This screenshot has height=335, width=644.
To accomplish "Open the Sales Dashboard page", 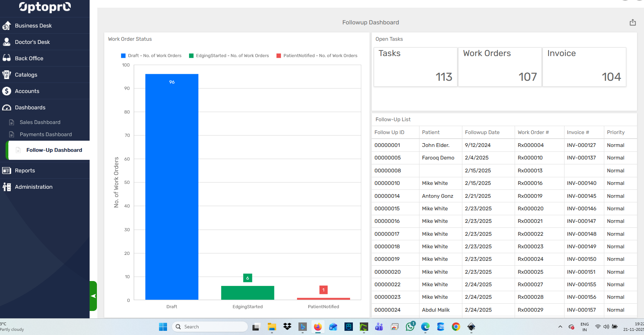I will [x=40, y=122].
